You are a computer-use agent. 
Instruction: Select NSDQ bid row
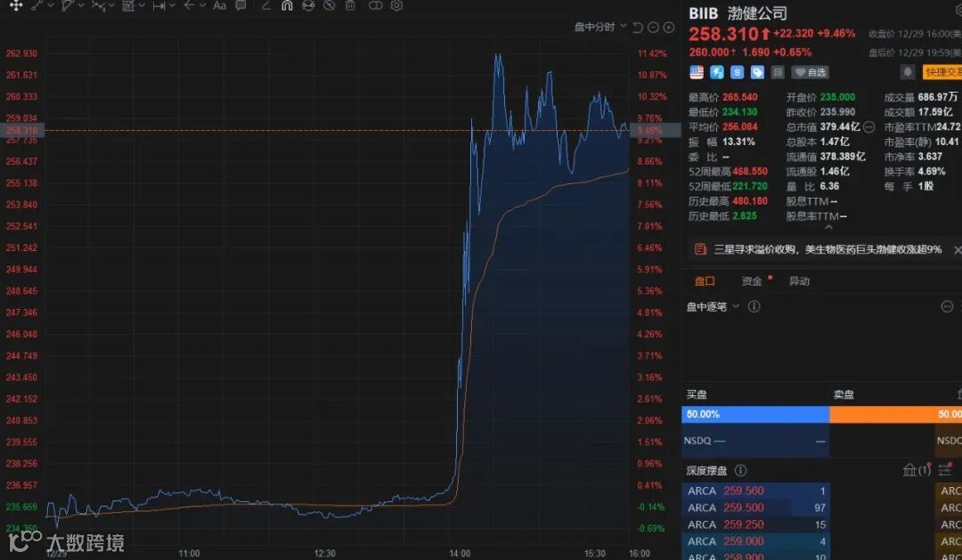pos(755,441)
